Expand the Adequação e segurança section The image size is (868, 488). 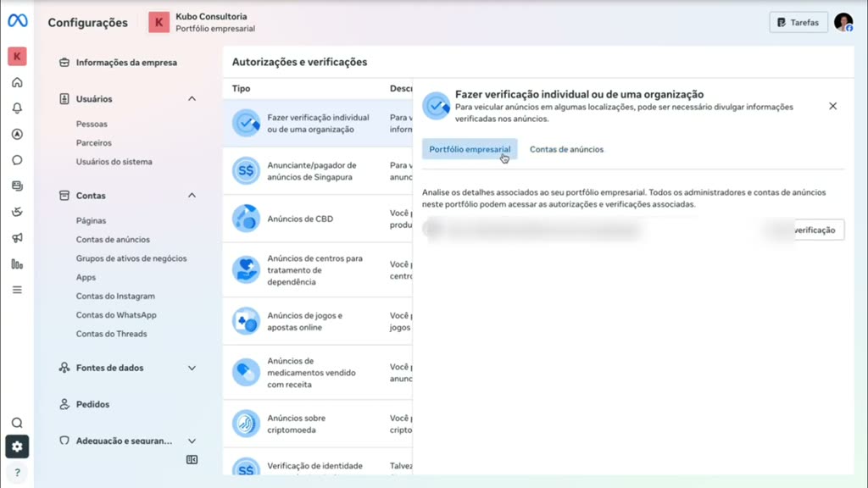click(192, 441)
